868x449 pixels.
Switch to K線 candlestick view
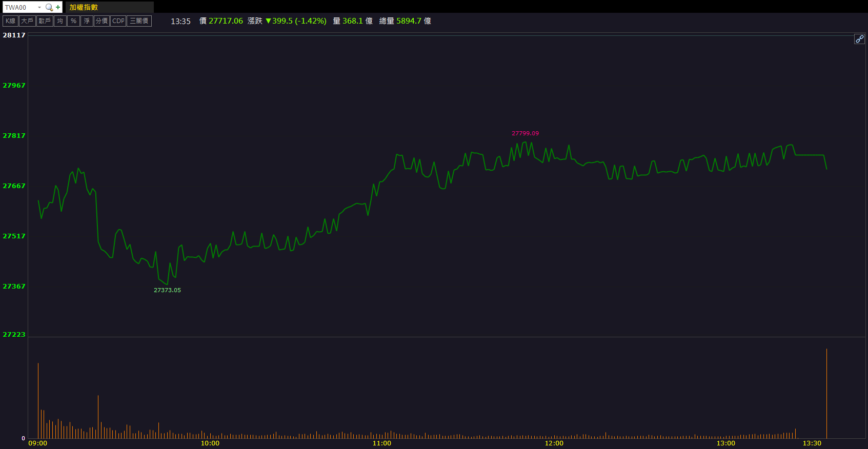10,21
